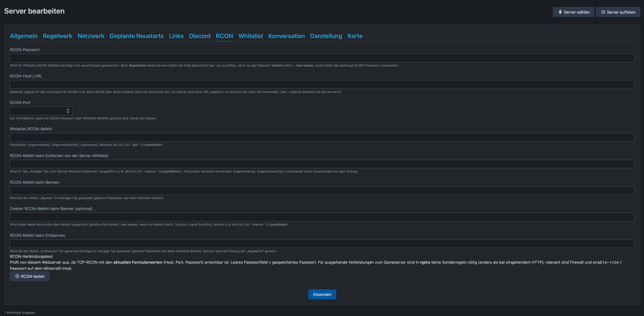Switch to the Regelwerk tab
The height and width of the screenshot is (316, 644).
[58, 36]
